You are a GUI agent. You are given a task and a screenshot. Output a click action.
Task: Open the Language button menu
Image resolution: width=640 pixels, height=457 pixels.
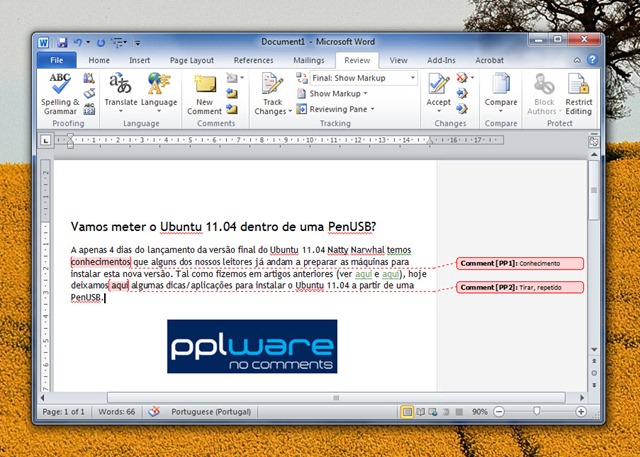point(159,94)
